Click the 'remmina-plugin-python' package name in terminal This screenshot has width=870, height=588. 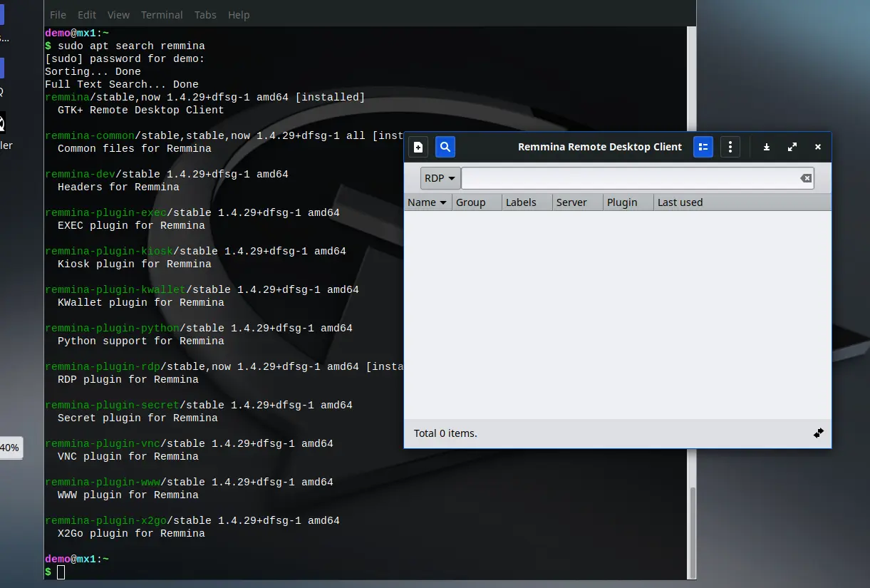112,328
